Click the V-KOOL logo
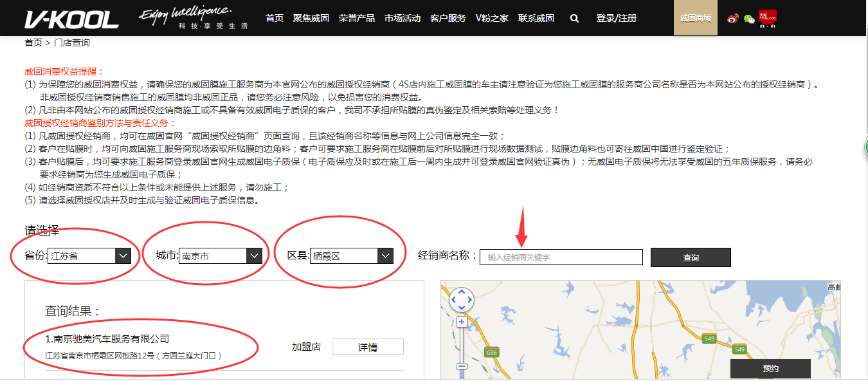The image size is (868, 381). 72,19
